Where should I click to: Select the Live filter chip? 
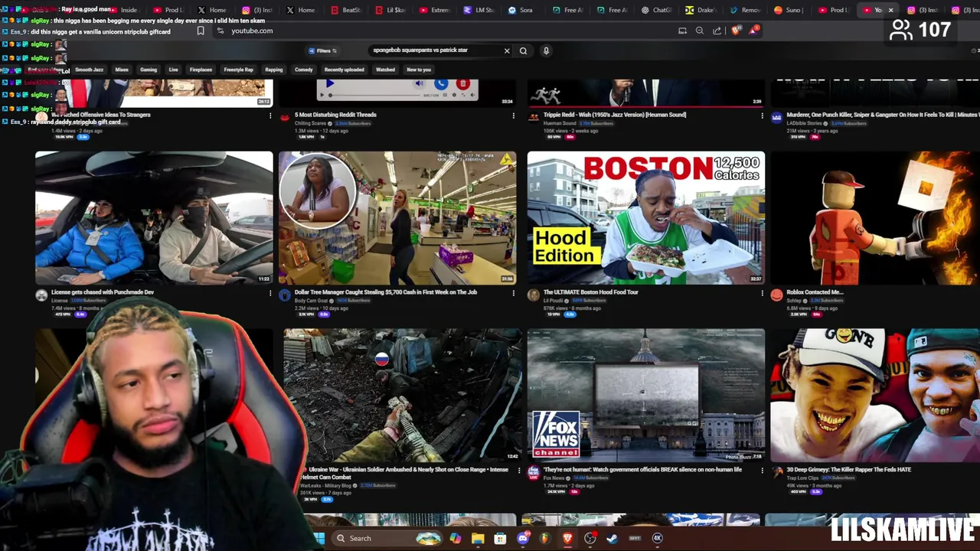[x=173, y=70]
